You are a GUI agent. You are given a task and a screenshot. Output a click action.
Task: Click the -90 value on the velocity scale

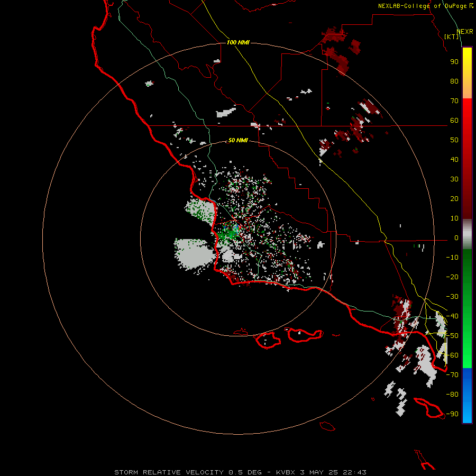pos(452,414)
